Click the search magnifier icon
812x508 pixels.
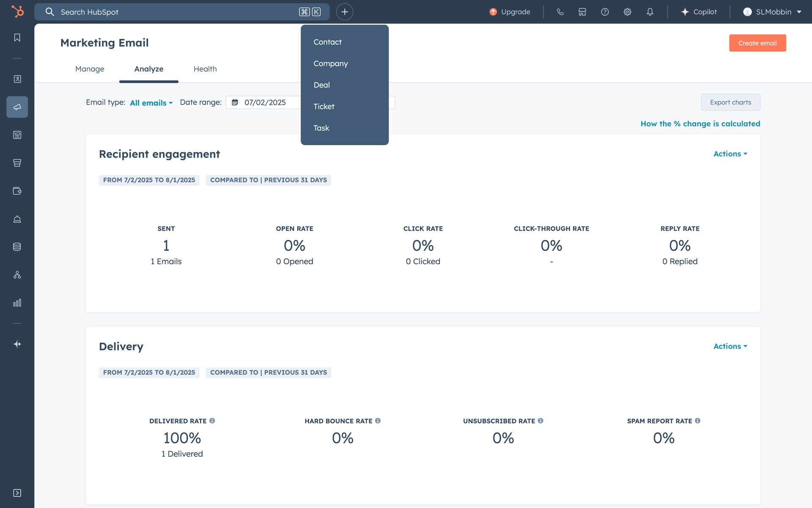[x=50, y=12]
